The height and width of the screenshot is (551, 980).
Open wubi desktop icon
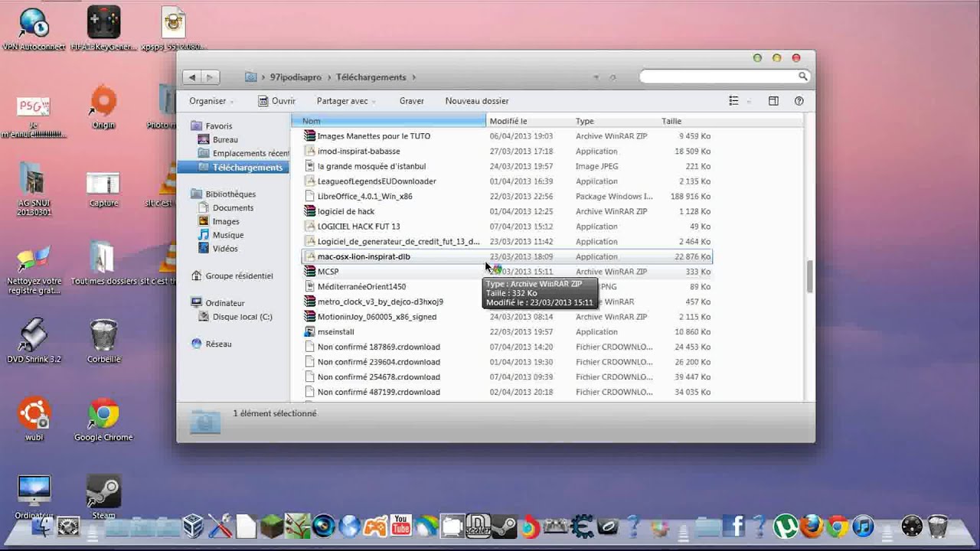pyautogui.click(x=34, y=419)
